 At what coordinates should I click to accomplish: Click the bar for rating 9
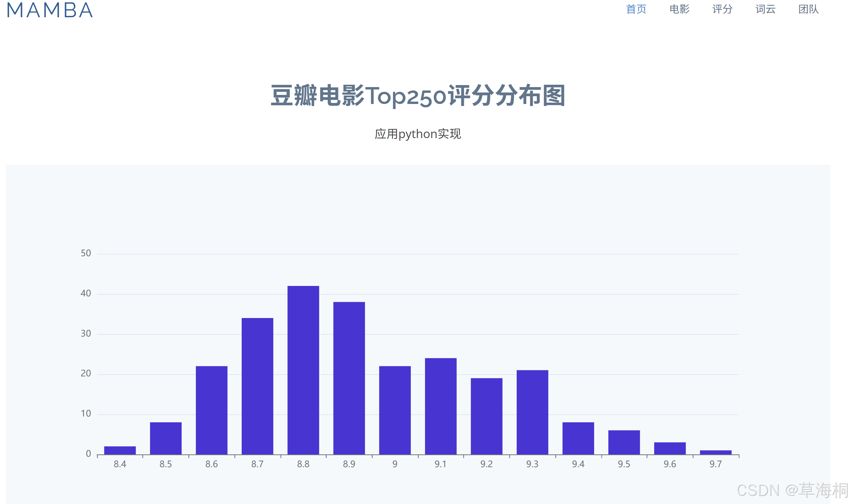[395, 410]
